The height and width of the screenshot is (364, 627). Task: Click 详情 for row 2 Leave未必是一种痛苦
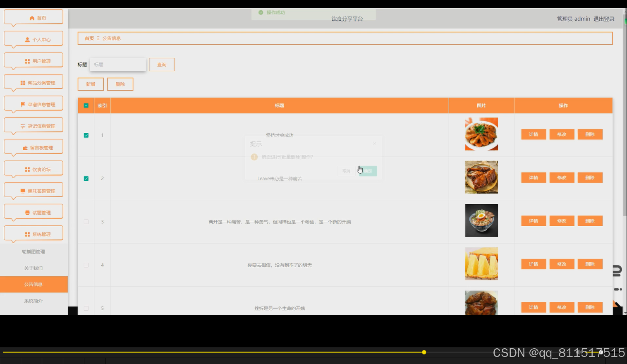(x=534, y=177)
